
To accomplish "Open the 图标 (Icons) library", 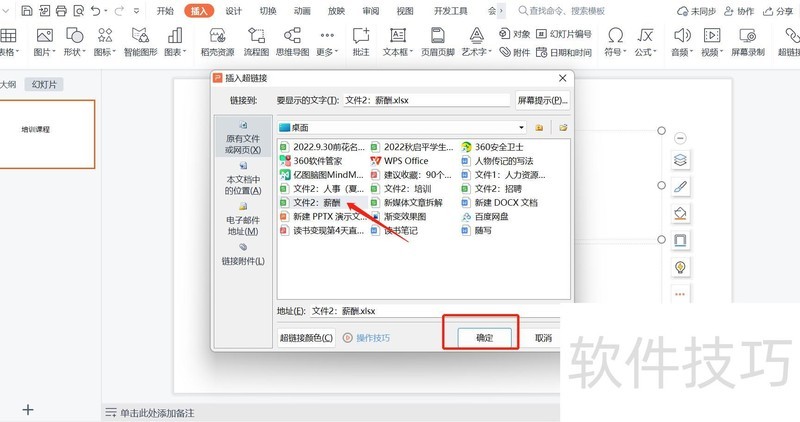I will (105, 42).
